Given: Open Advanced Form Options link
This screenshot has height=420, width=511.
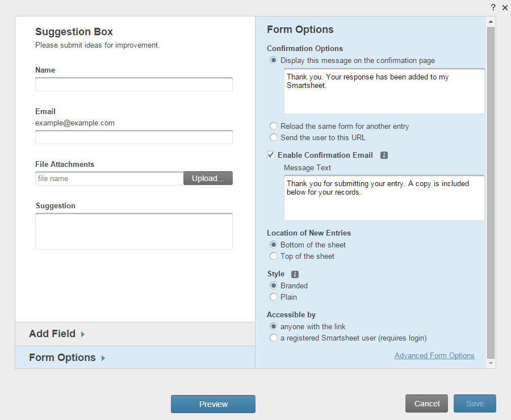Looking at the screenshot, I should (x=434, y=356).
